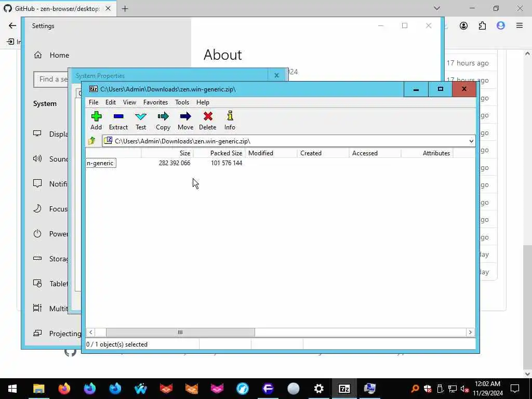
Task: Open the Help menu
Action: point(203,102)
